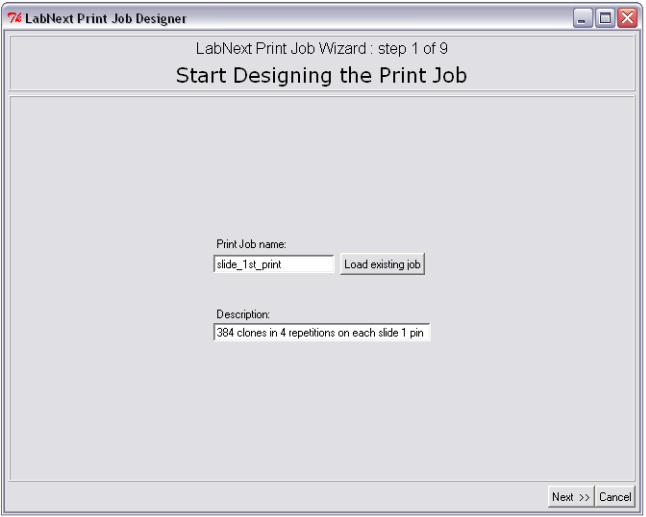Place cursor at '1 pin' in description
This screenshot has height=517, width=646.
pos(412,333)
